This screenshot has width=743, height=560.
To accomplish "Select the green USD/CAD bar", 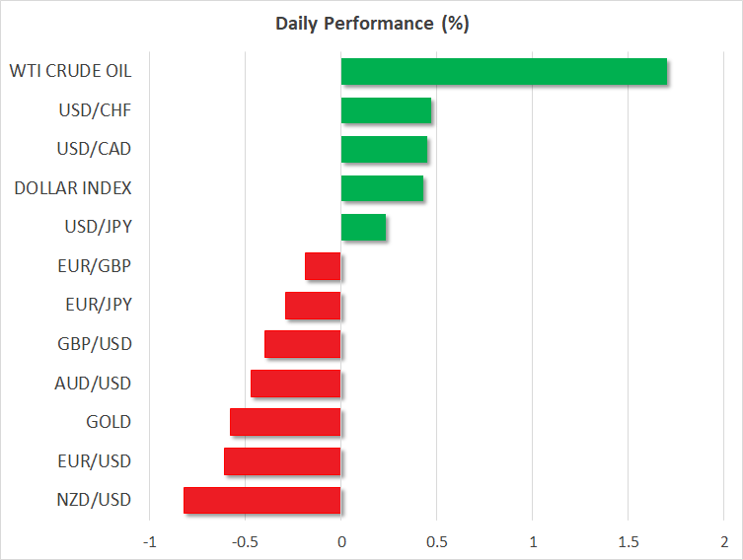I will pyautogui.click(x=384, y=149).
